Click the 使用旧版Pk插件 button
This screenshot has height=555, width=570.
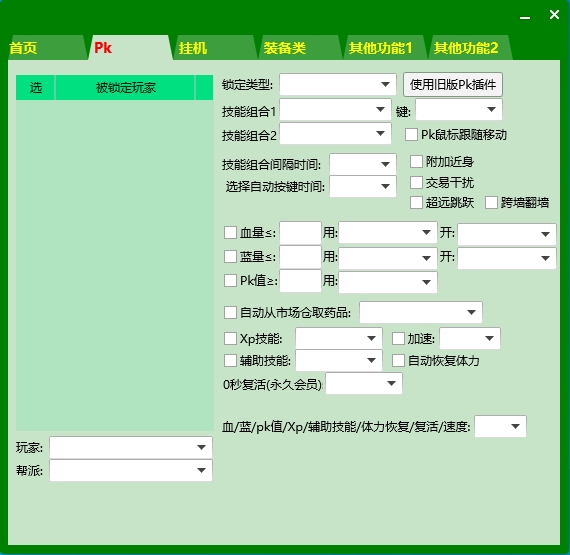[453, 85]
